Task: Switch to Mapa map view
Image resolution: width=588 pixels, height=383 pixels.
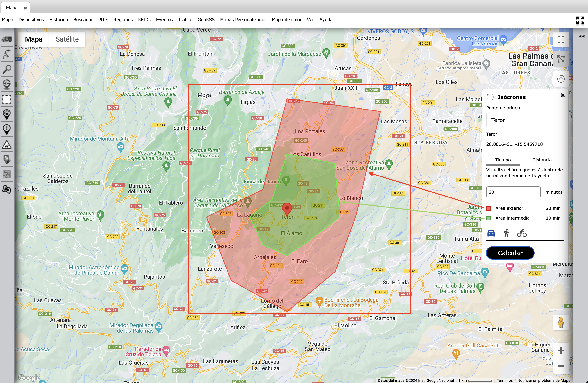Action: [x=34, y=39]
